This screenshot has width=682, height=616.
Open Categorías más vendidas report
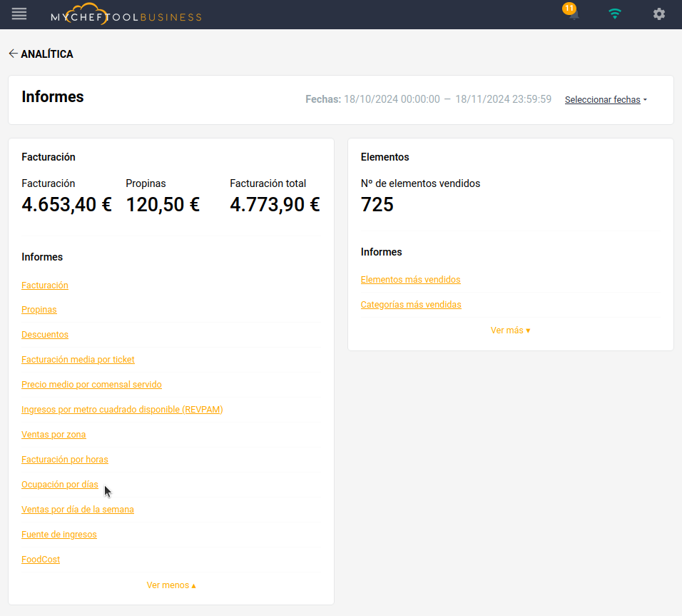(411, 305)
